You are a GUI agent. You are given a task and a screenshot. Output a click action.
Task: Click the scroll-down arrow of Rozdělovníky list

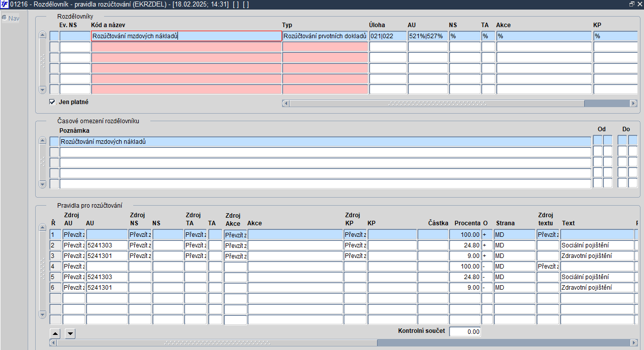(42, 90)
